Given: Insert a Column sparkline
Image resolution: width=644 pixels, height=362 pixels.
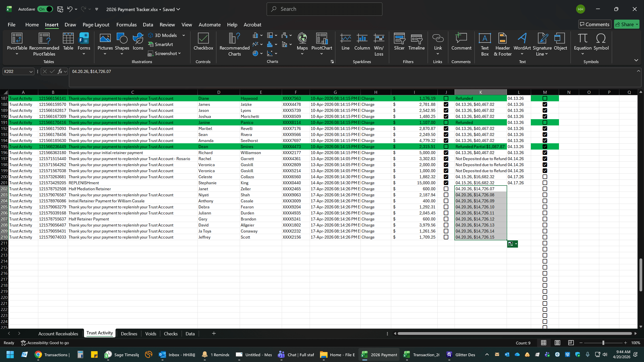Looking at the screenshot, I should click(362, 41).
